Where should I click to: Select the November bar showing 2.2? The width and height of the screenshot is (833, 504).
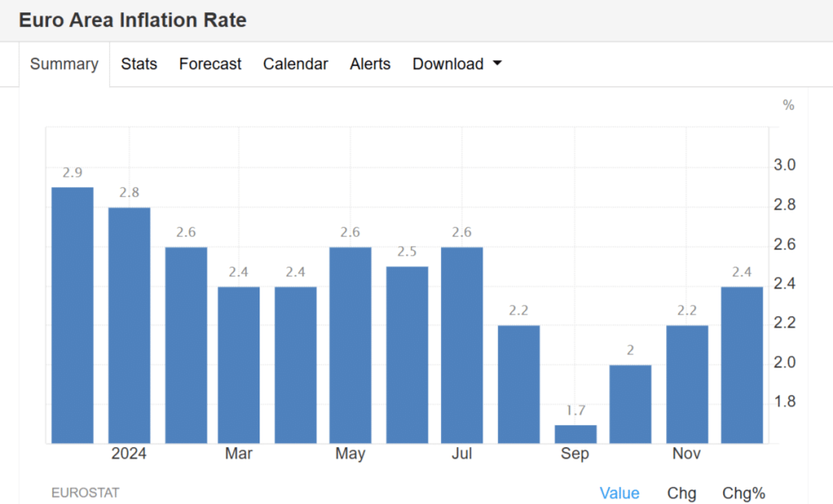point(687,384)
